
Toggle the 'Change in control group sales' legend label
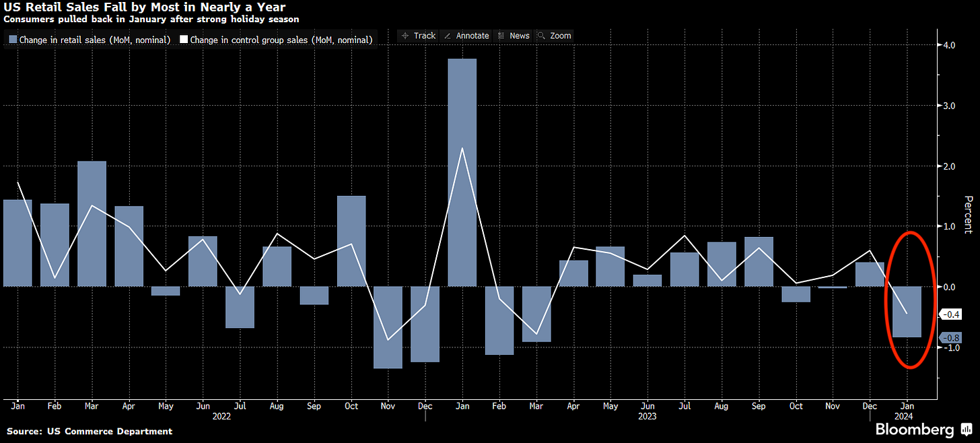[281, 40]
